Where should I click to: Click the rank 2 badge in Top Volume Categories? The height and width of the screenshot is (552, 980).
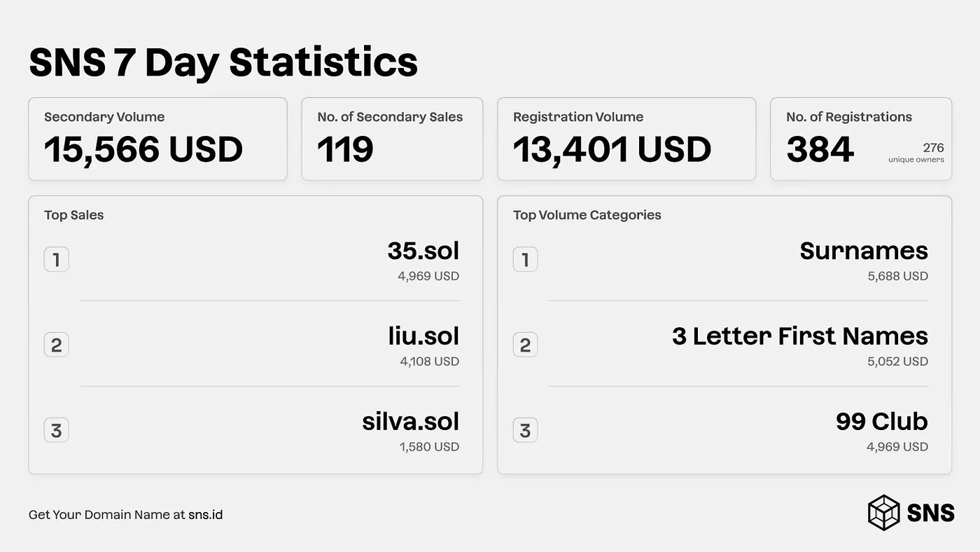point(525,345)
